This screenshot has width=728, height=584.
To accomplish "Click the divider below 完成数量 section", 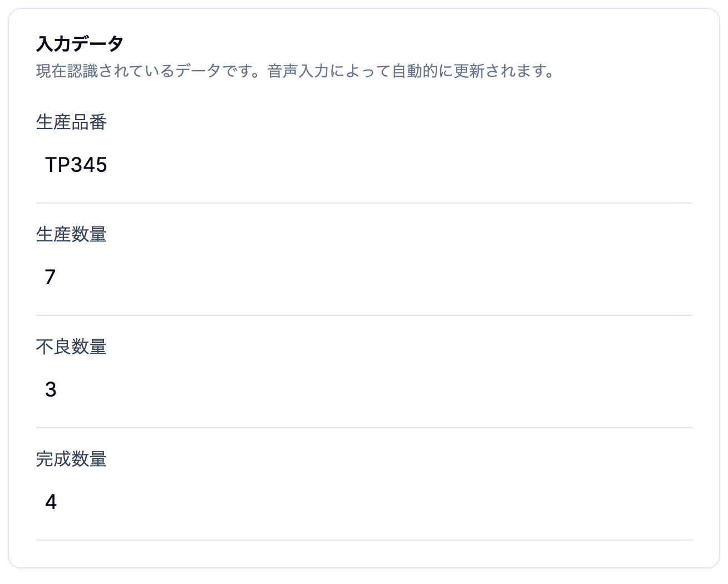I will (x=363, y=540).
